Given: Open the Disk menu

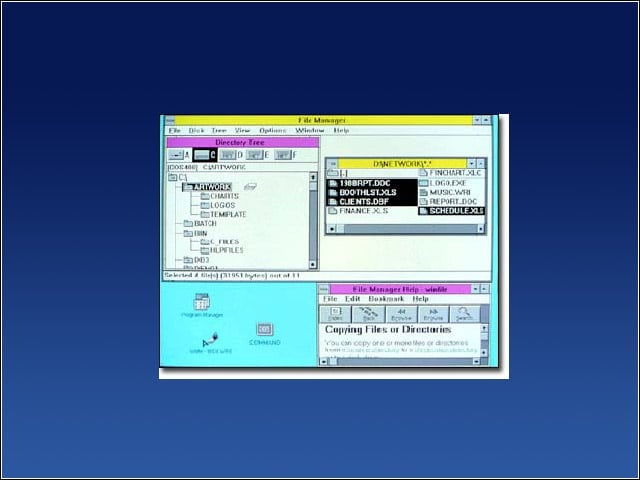Looking at the screenshot, I should pyautogui.click(x=196, y=131).
